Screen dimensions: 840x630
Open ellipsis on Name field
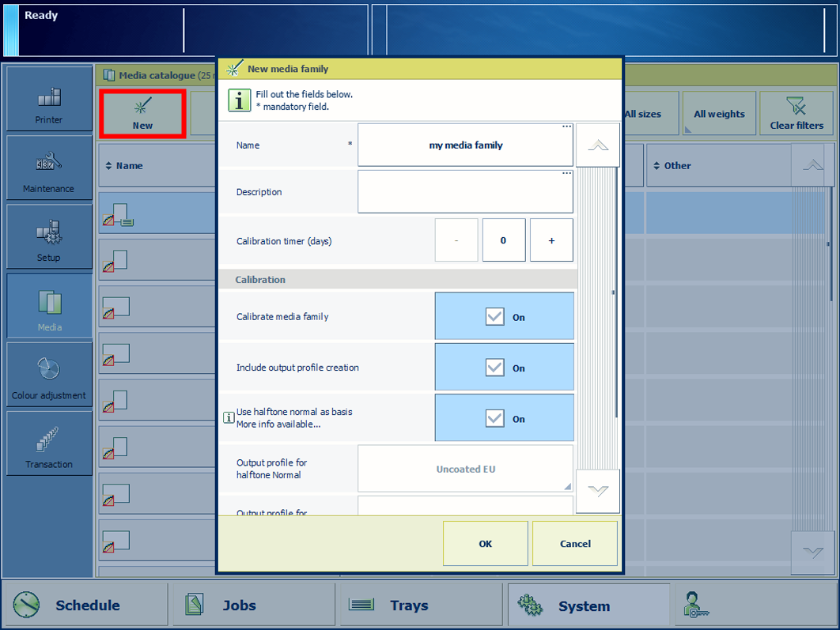[x=566, y=126]
